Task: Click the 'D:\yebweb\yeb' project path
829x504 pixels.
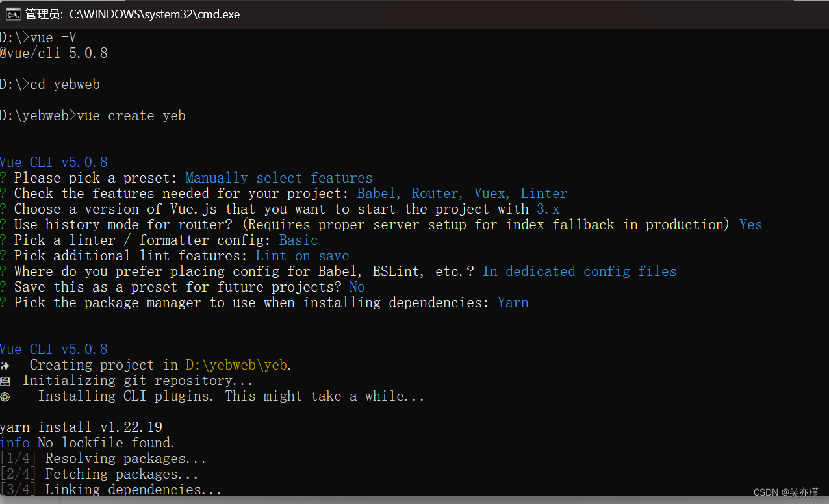Action: (x=236, y=365)
